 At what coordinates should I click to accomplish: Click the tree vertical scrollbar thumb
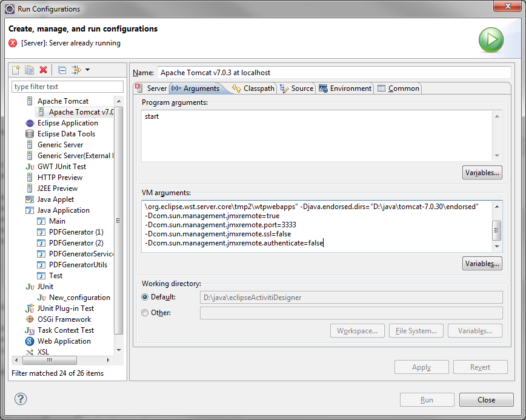(118, 221)
